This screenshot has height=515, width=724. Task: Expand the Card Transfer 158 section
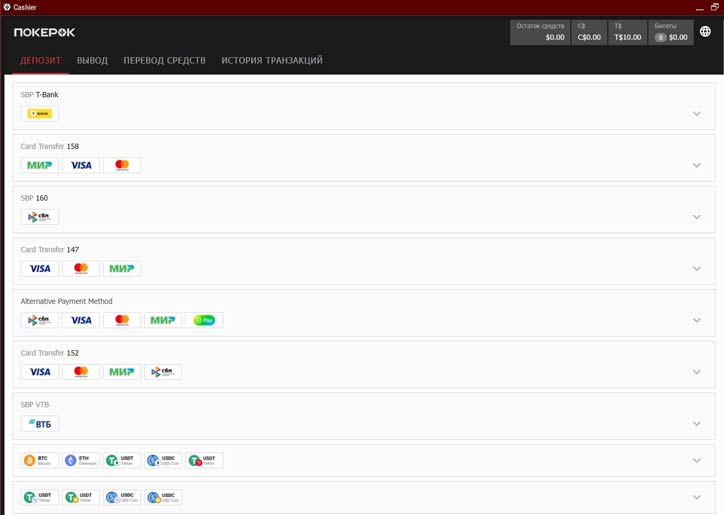(697, 165)
